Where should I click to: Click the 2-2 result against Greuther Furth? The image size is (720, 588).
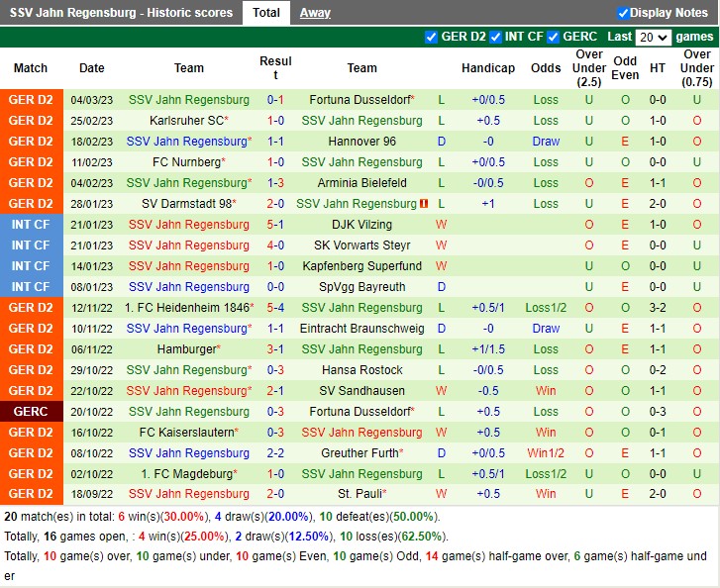pos(275,453)
